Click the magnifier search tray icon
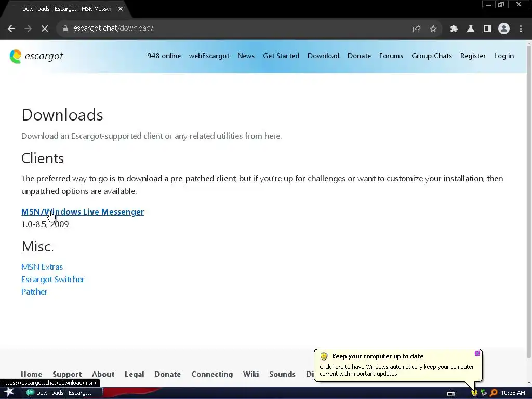 [x=494, y=393]
